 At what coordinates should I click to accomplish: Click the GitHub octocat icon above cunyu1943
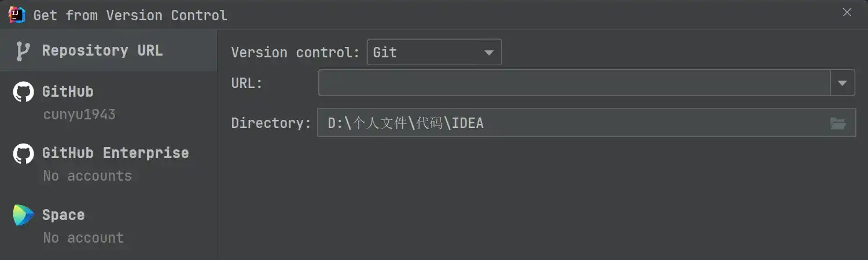23,92
